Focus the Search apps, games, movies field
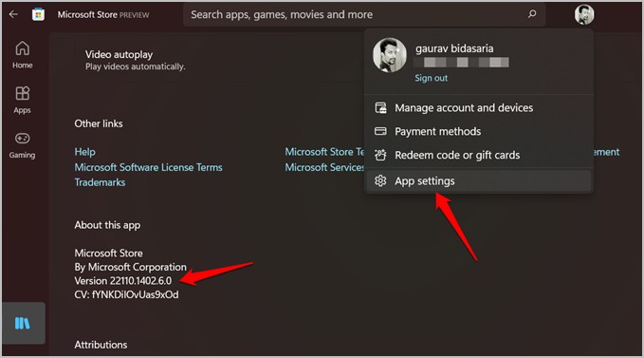The height and width of the screenshot is (358, 644). [364, 14]
